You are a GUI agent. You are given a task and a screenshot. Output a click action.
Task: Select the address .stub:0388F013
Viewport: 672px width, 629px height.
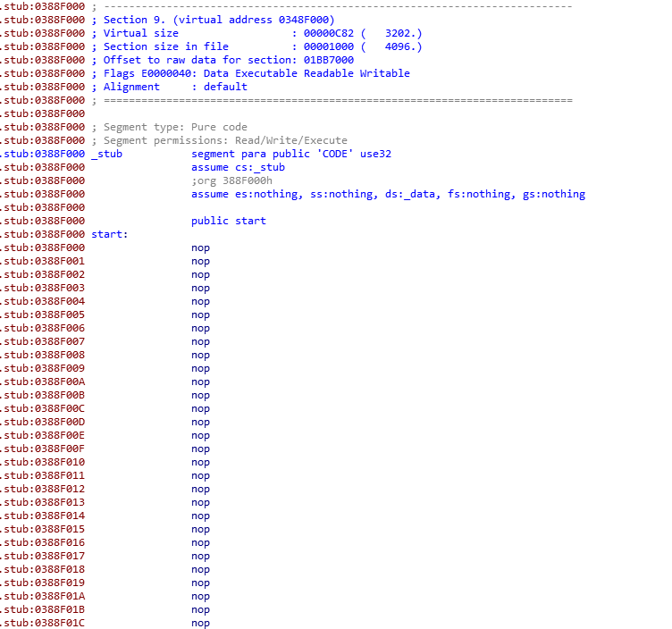pyautogui.click(x=42, y=502)
